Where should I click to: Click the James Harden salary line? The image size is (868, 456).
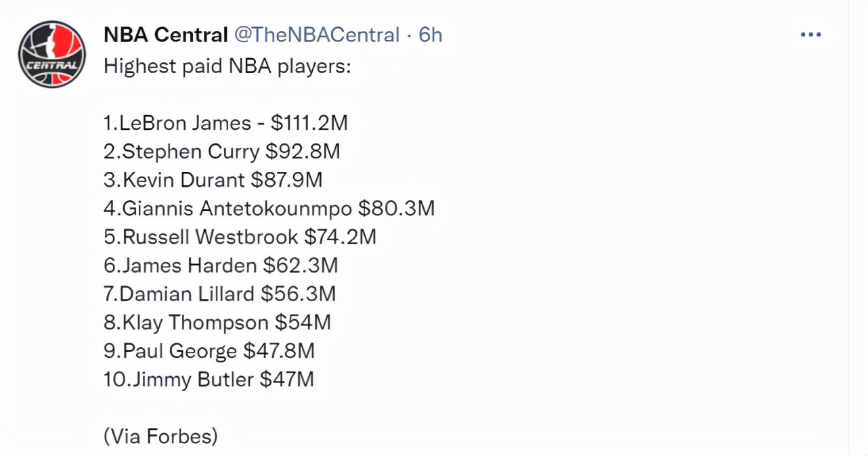pos(219,265)
